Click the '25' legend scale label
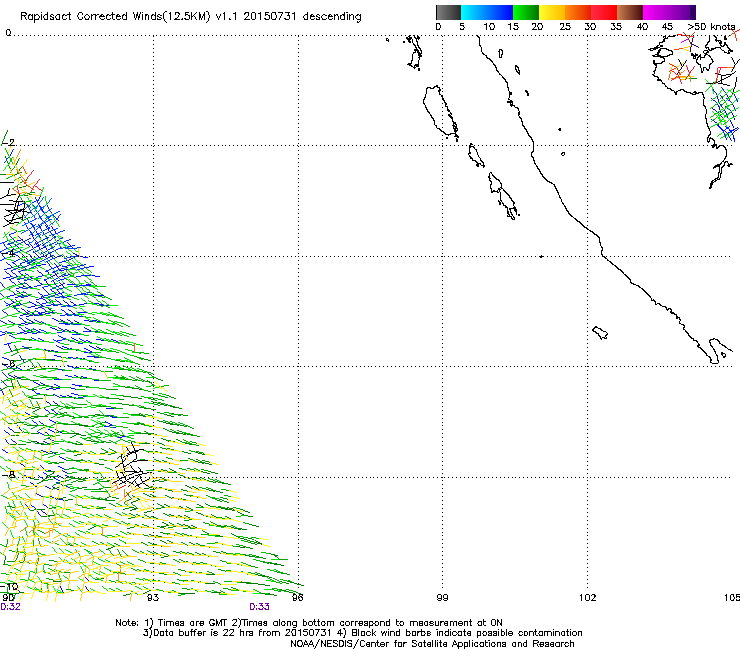Image resolution: width=740 pixels, height=650 pixels. [565, 26]
